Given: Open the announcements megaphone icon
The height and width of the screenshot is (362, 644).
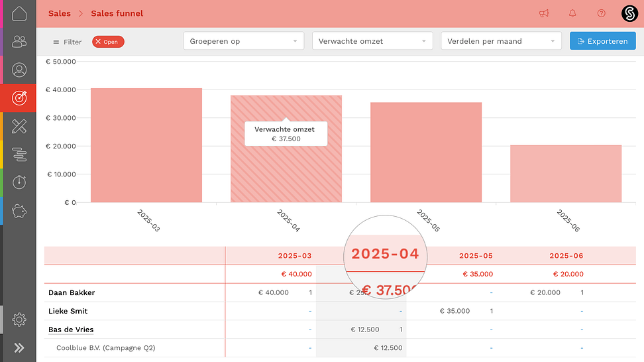Looking at the screenshot, I should click(x=544, y=13).
